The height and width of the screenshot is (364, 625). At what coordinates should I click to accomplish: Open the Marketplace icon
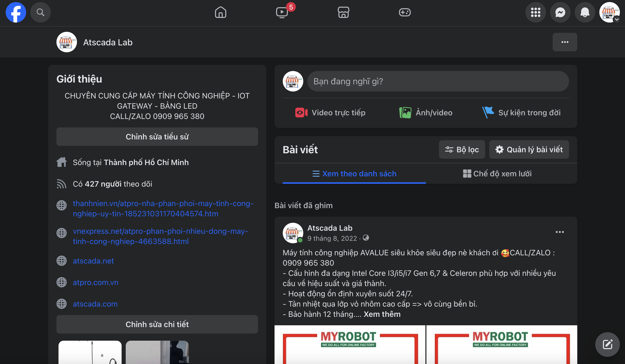343,12
